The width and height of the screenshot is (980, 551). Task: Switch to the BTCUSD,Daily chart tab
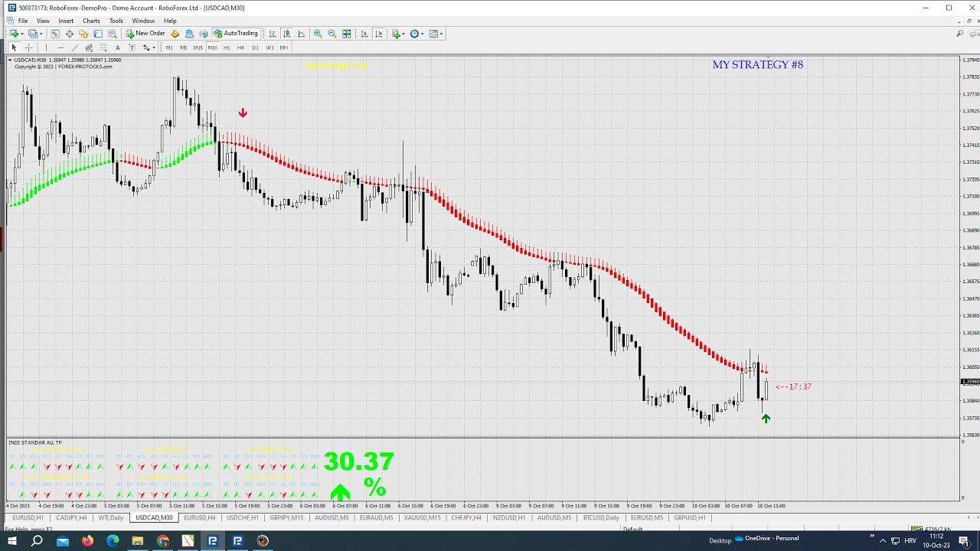(600, 518)
